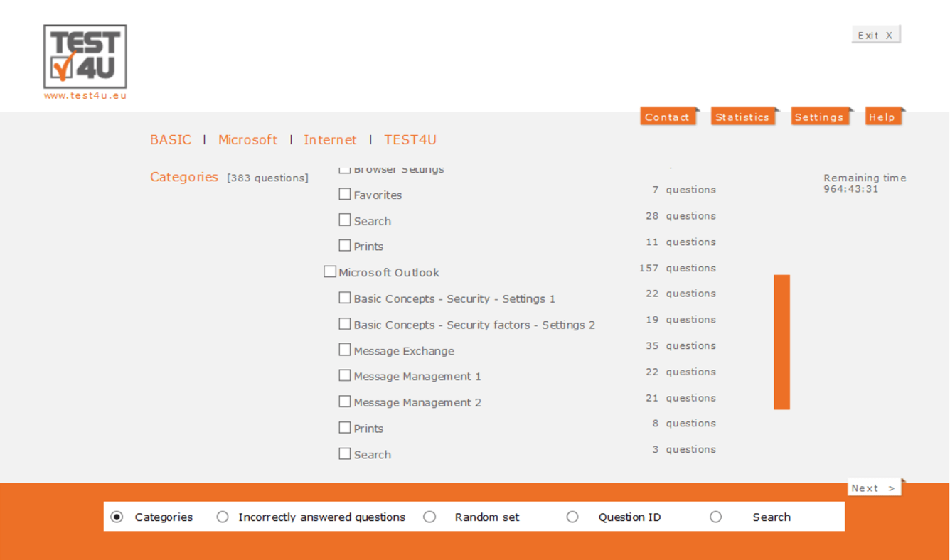Open the Settings page
Image resolution: width=950 pixels, height=560 pixels.
[820, 117]
